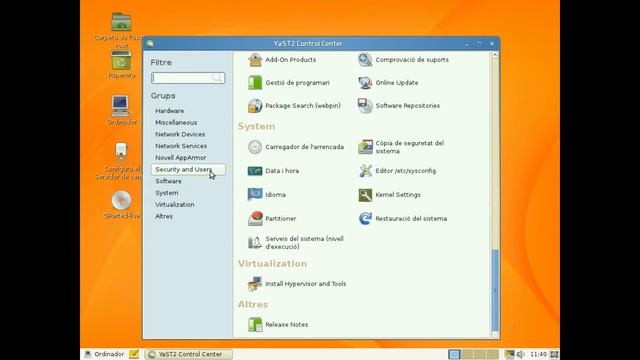Select the Security and Users group
This screenshot has width=640, height=360.
pos(188,169)
